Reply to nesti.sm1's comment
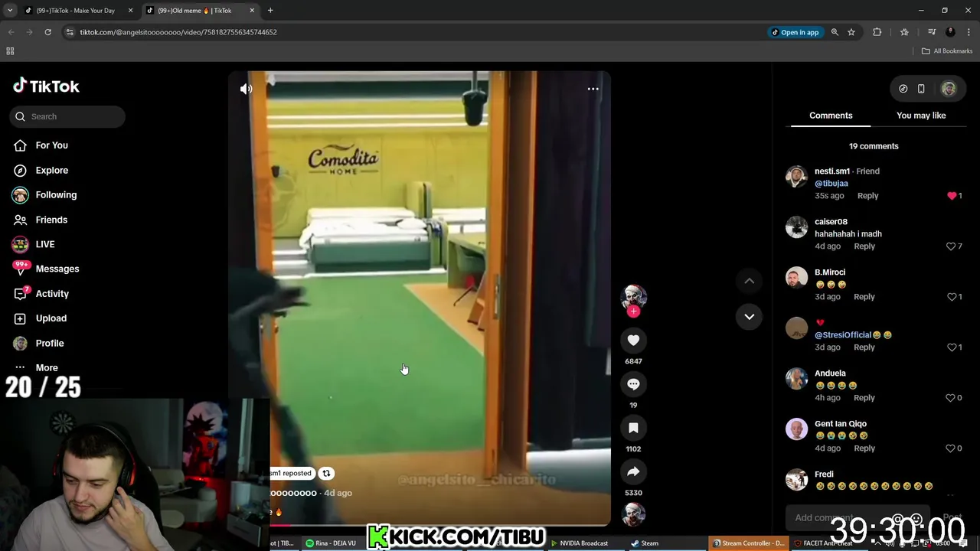This screenshot has height=551, width=980. coord(867,196)
